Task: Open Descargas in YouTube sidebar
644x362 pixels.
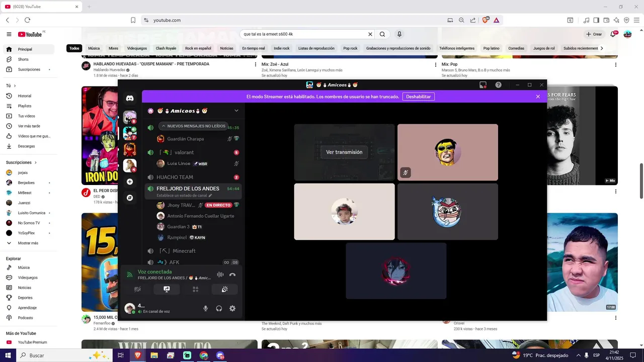Action: 28,146
